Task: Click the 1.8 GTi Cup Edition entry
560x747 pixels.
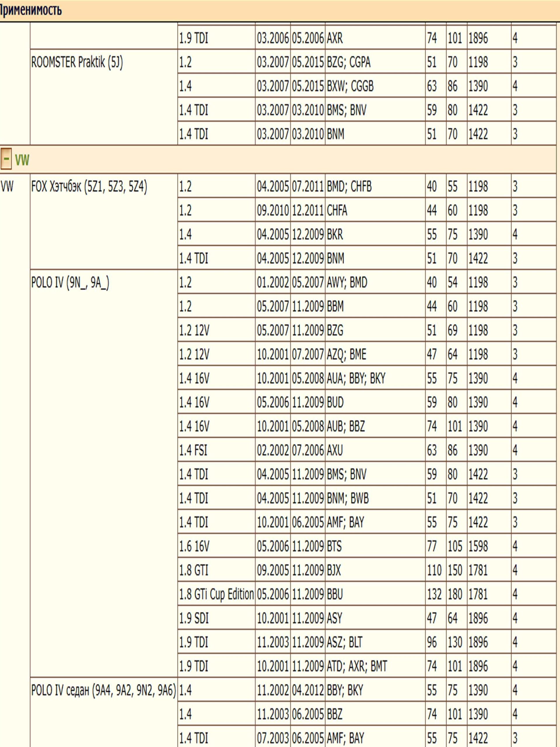Action: tap(216, 594)
